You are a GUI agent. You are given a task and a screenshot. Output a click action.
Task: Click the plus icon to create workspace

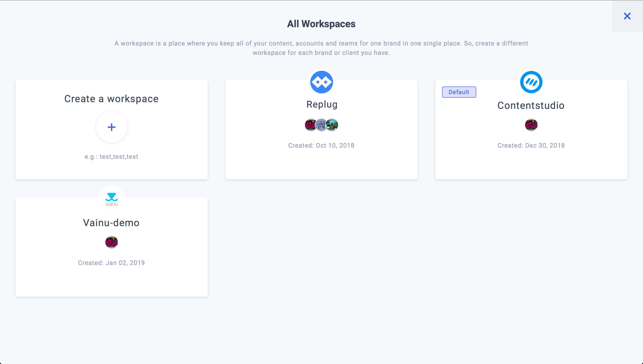pos(112,127)
